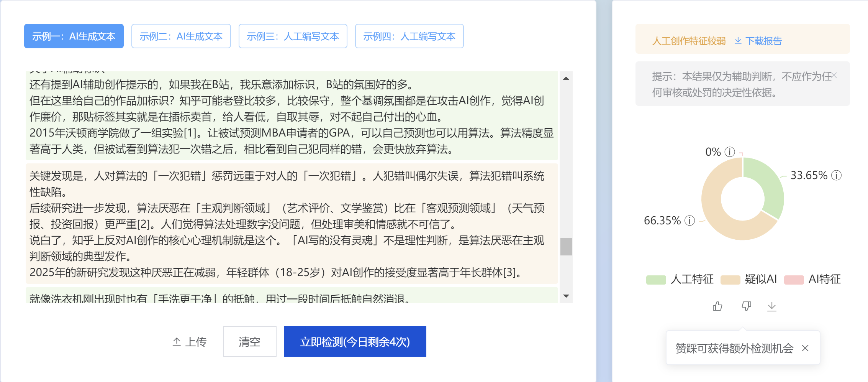Viewport: 868px width, 382px height.
Task: Click the scrollbar down arrow of the text area
Action: point(566,296)
